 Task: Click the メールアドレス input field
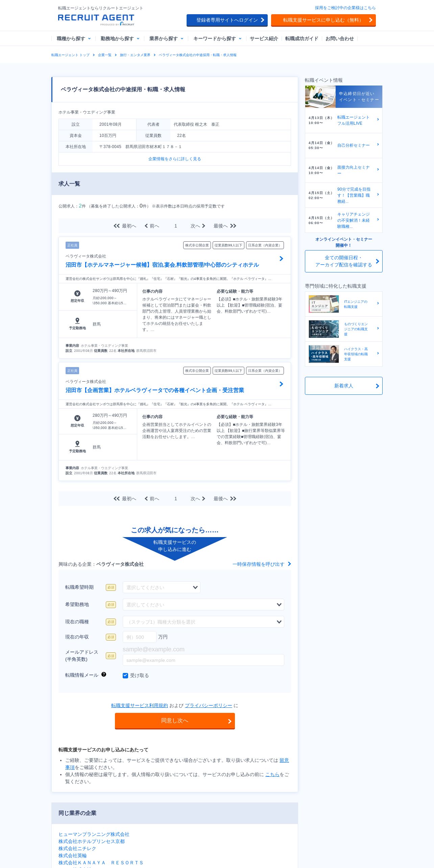pos(203,660)
